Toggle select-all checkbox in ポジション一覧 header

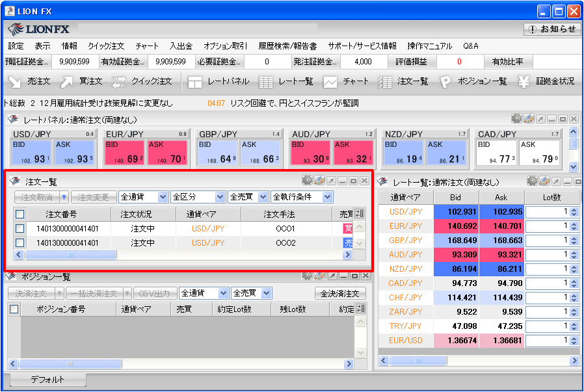click(x=14, y=309)
